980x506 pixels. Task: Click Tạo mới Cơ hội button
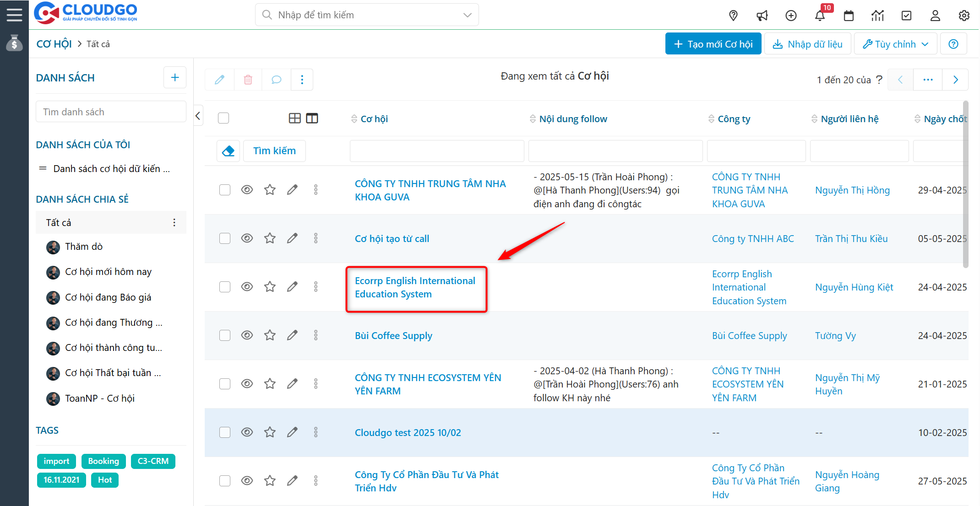click(x=713, y=44)
